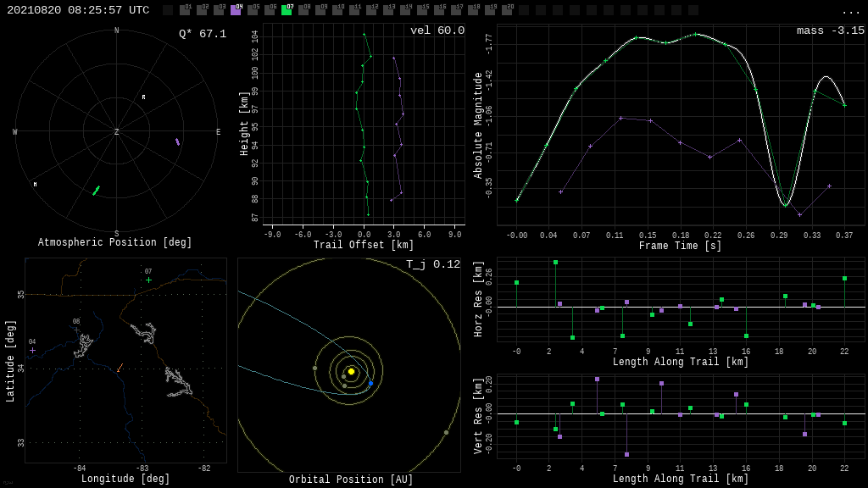Select the gray station 08 cross on the map
Image resolution: width=868 pixels, height=488 pixels.
click(x=76, y=330)
